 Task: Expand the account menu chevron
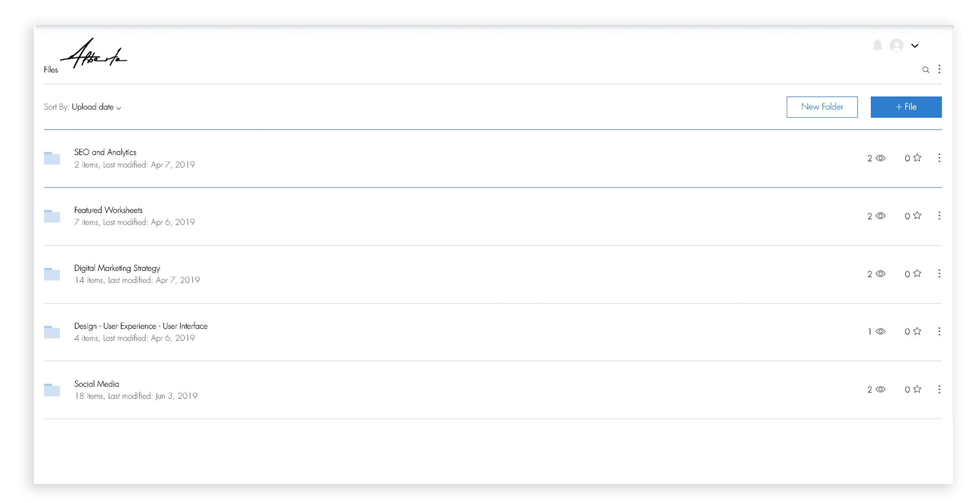[915, 46]
